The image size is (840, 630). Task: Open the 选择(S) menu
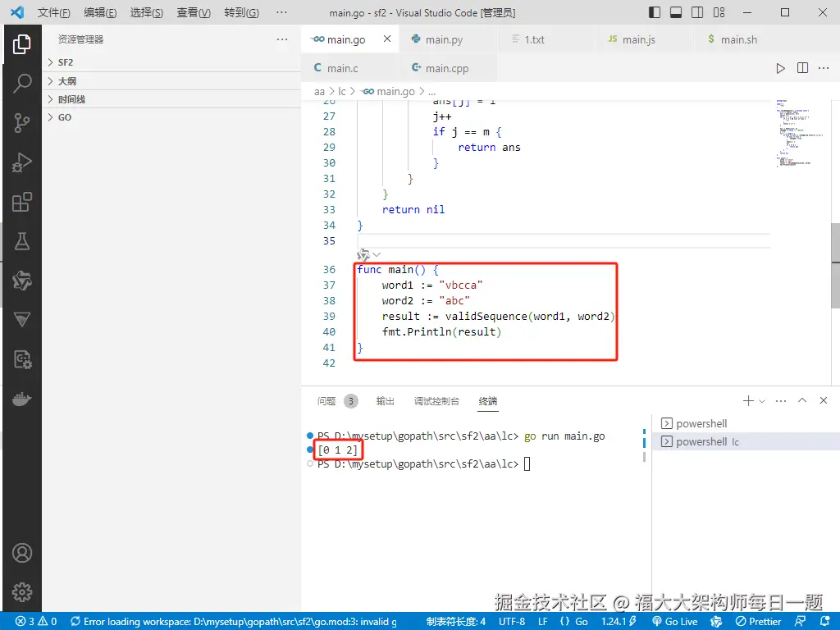click(147, 12)
